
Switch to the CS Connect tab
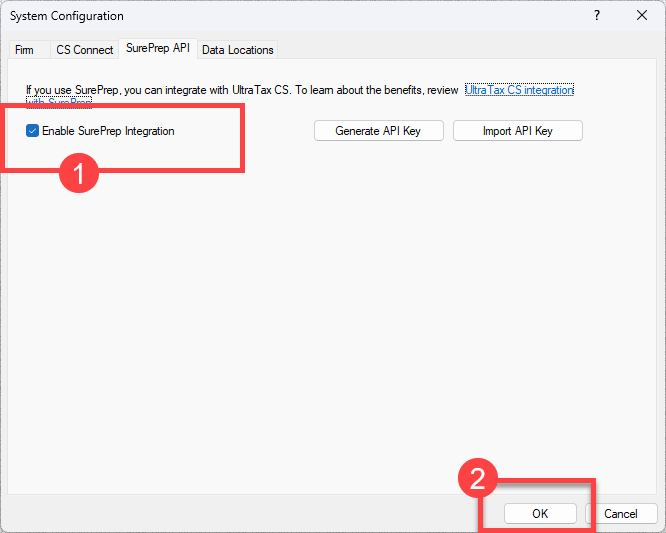click(x=85, y=50)
